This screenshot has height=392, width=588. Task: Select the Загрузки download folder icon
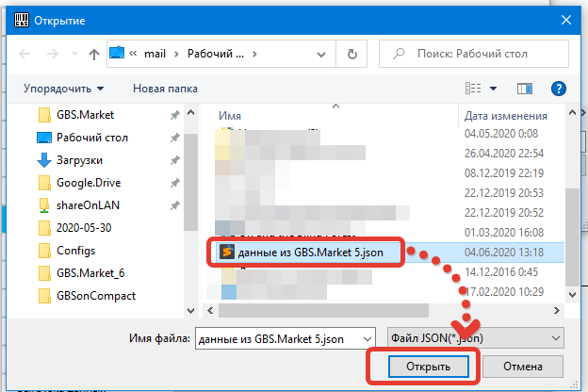43,160
